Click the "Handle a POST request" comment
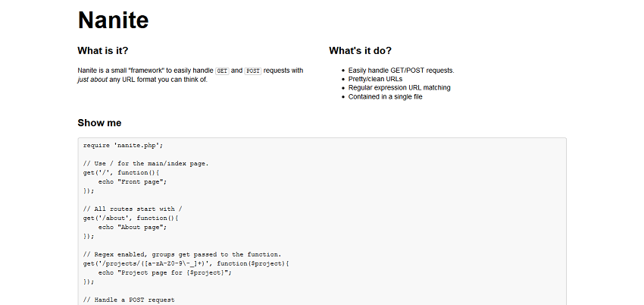The image size is (644, 305). [x=129, y=300]
